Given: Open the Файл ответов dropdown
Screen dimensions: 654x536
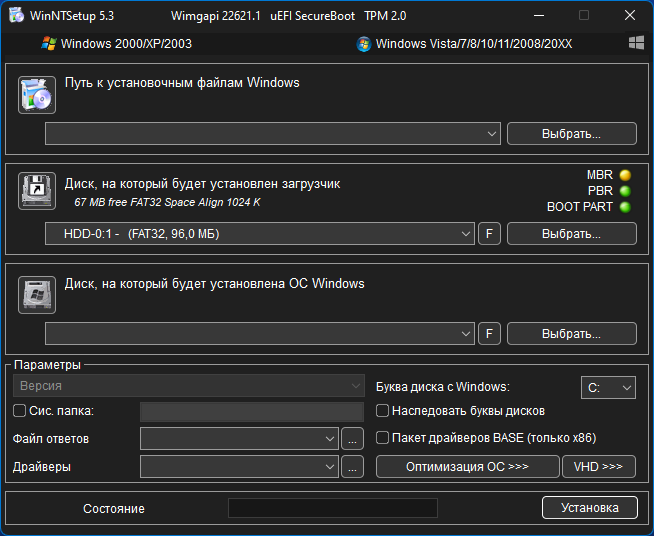Looking at the screenshot, I should (x=239, y=438).
